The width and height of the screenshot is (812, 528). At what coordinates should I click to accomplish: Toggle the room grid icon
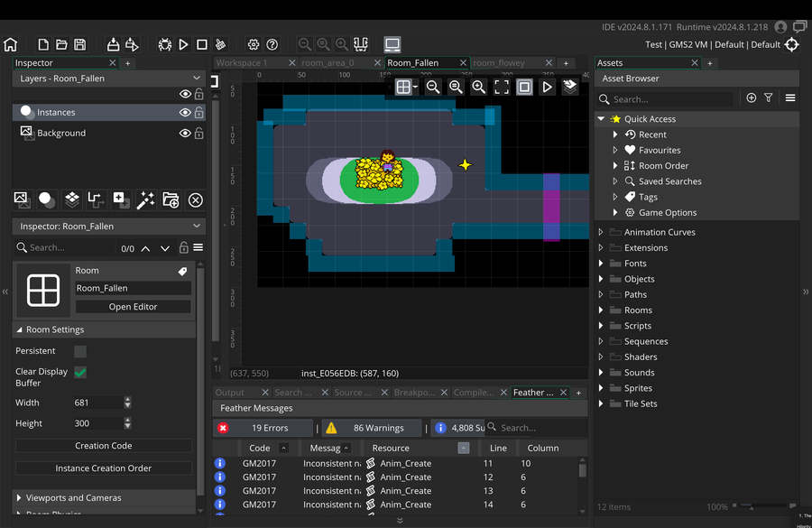click(x=403, y=87)
